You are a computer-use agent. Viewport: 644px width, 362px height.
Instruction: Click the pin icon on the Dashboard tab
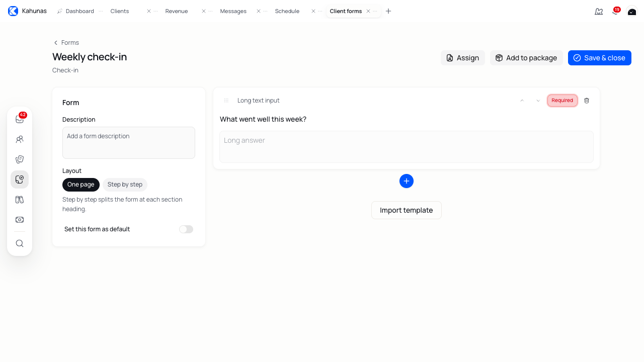pyautogui.click(x=60, y=11)
